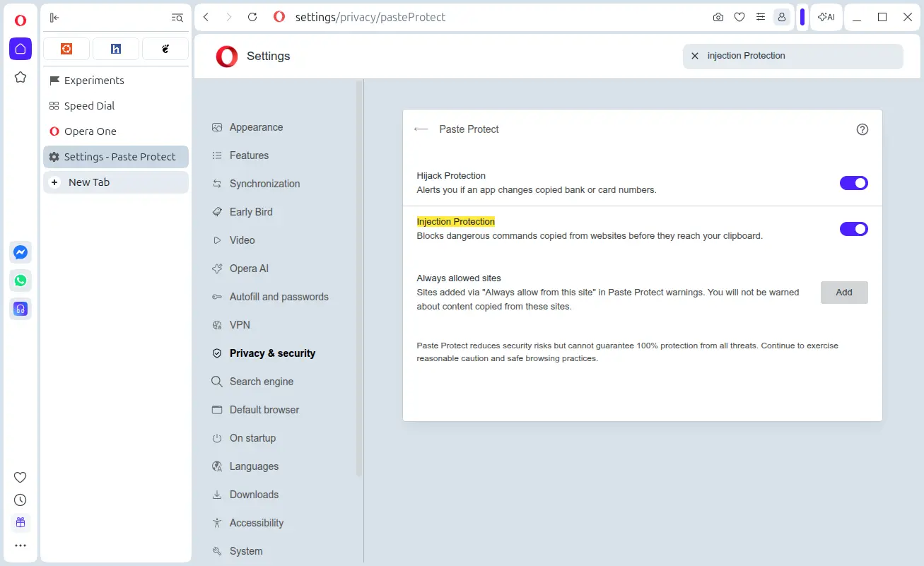Click the purple bar next to AI
This screenshot has height=566, width=924.
[802, 18]
